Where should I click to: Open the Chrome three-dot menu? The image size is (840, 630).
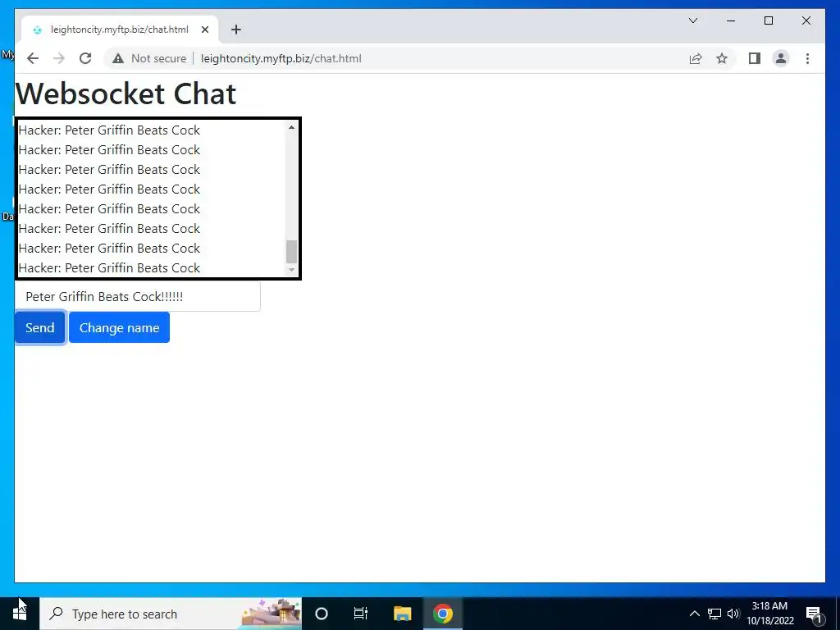[807, 58]
